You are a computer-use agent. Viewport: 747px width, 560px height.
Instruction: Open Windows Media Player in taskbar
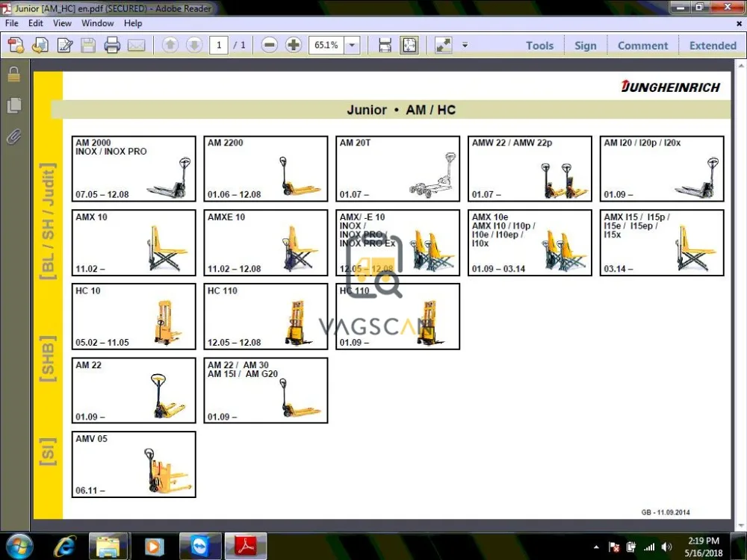point(153,547)
